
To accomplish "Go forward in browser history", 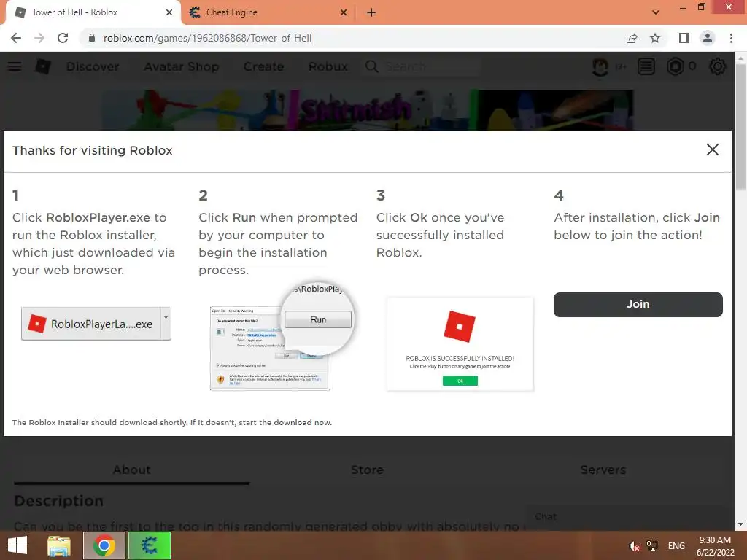I will [x=39, y=38].
